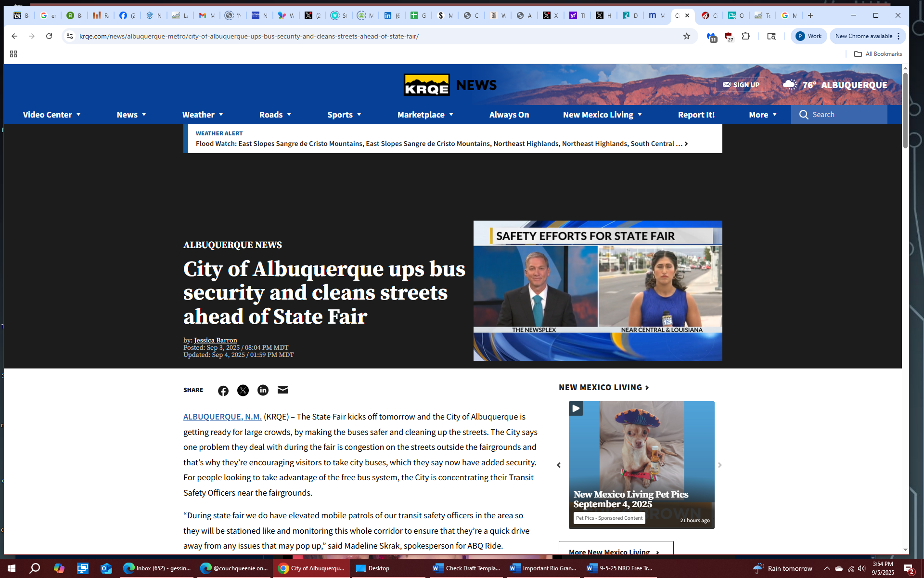Open the More navigation dropdown
This screenshot has height=578, width=924.
coord(762,115)
